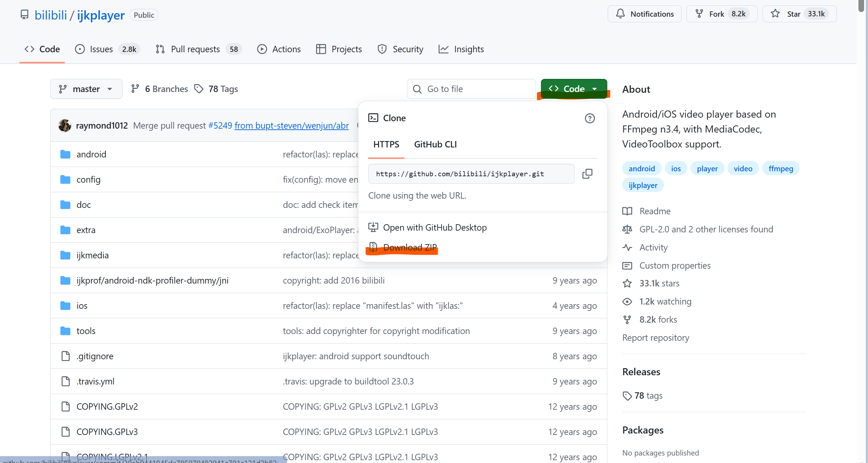The image size is (868, 463).
Task: Click the Notifications bell button
Action: [x=644, y=14]
